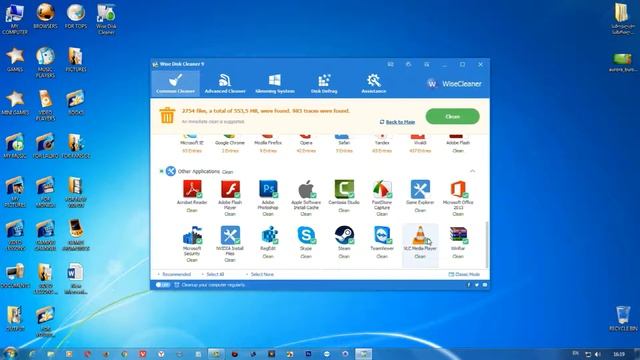
Task: Click the 'Safari' browser label
Action: (x=344, y=143)
